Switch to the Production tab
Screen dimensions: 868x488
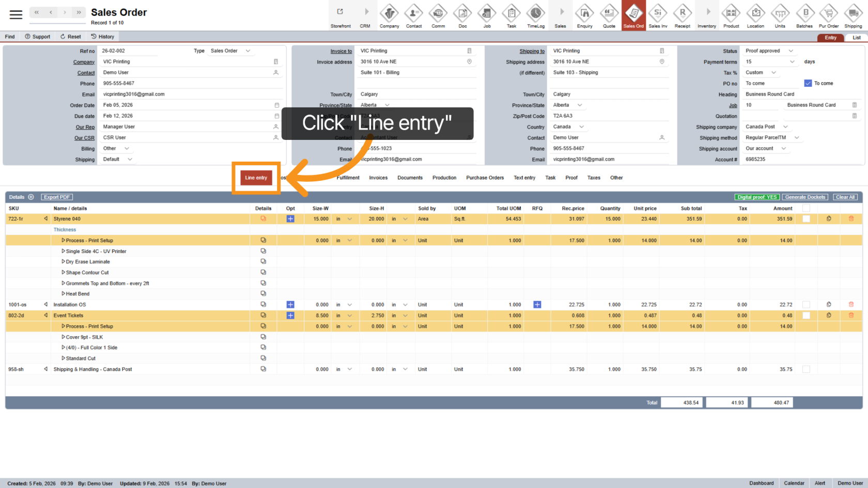444,178
